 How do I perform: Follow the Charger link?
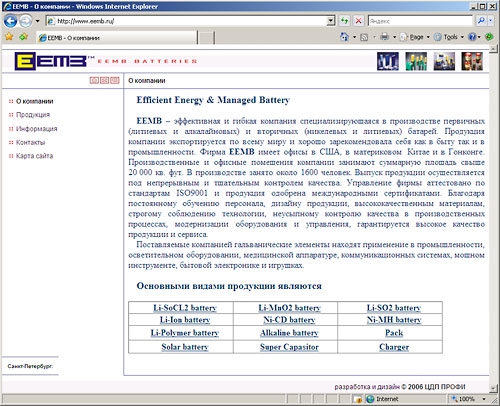(x=394, y=347)
